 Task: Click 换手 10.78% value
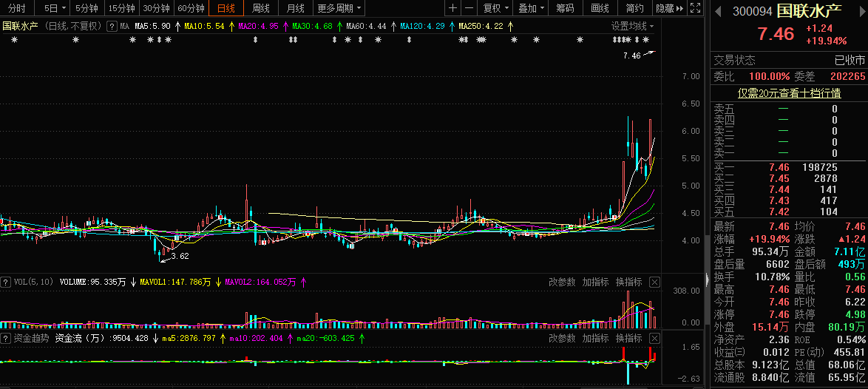(x=771, y=276)
